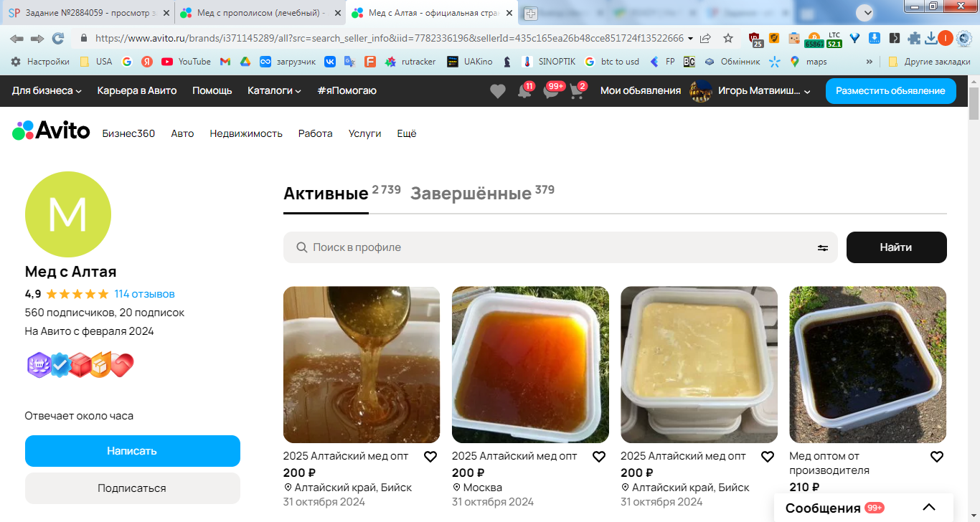
Task: Open 114 отзывов reviews link
Action: (144, 294)
